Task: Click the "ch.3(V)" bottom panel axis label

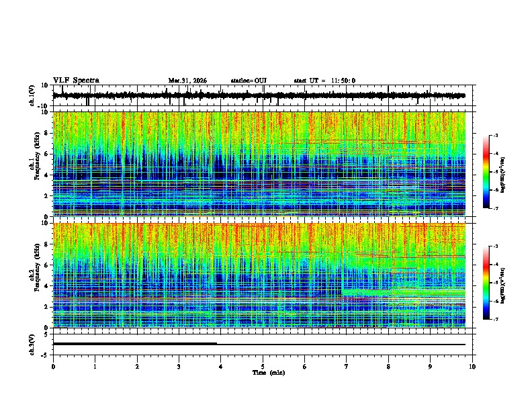Action: point(32,345)
